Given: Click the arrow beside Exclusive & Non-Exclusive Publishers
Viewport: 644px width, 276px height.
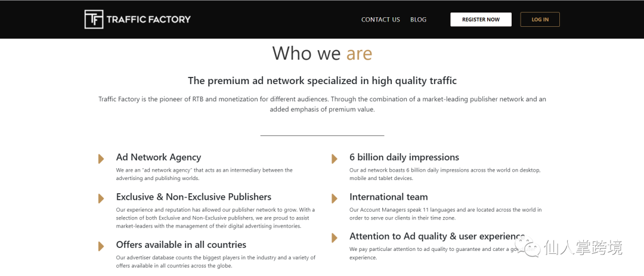Looking at the screenshot, I should 101,199.
